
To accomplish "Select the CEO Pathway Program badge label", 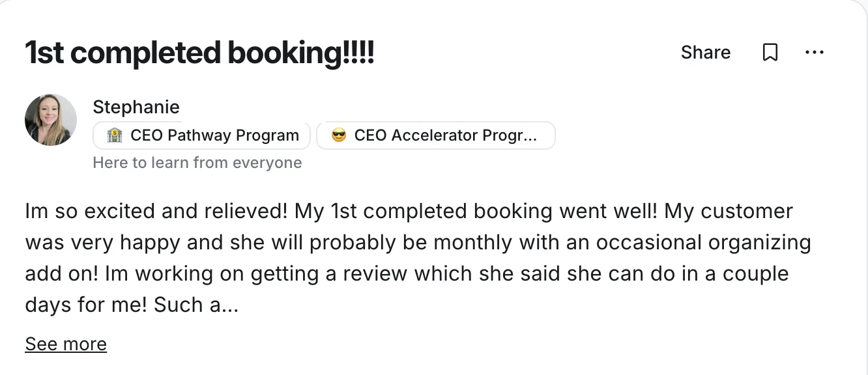I will [215, 135].
